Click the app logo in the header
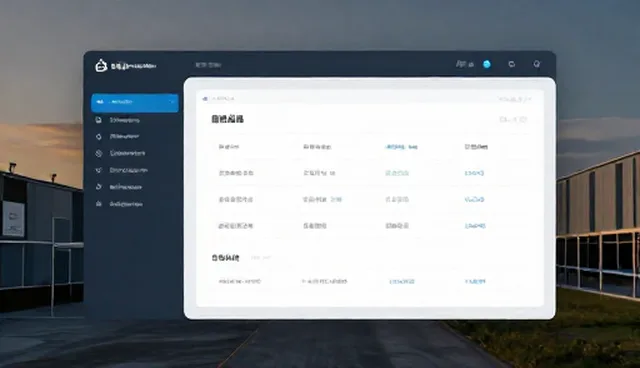This screenshot has height=368, width=640. pos(101,65)
